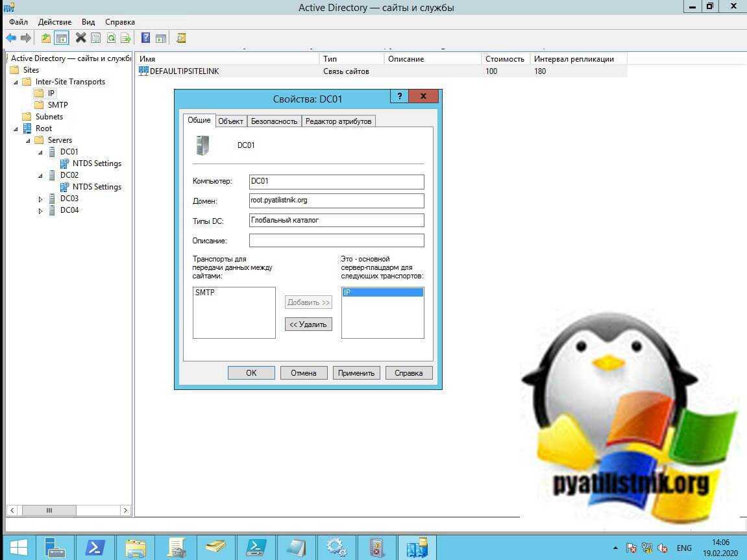Select SMTP in the transports list
This screenshot has height=560, width=747.
click(205, 293)
